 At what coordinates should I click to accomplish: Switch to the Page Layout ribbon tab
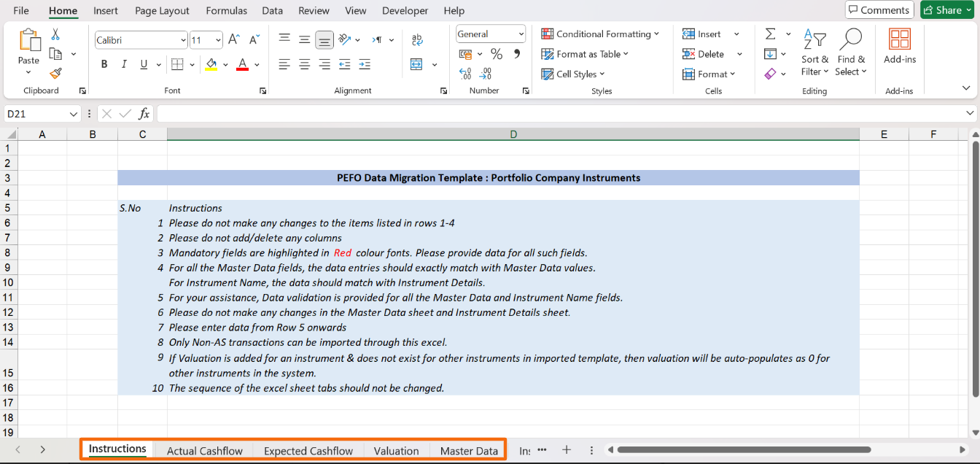162,11
